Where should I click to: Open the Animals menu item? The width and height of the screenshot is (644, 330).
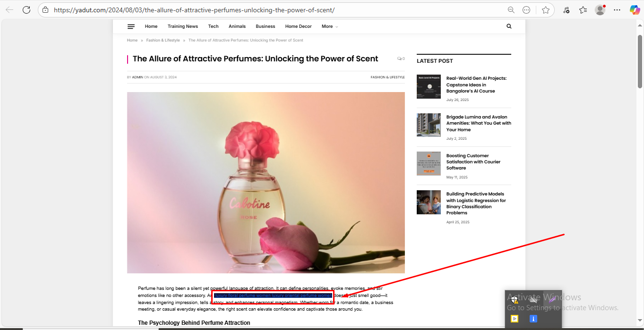click(x=237, y=26)
